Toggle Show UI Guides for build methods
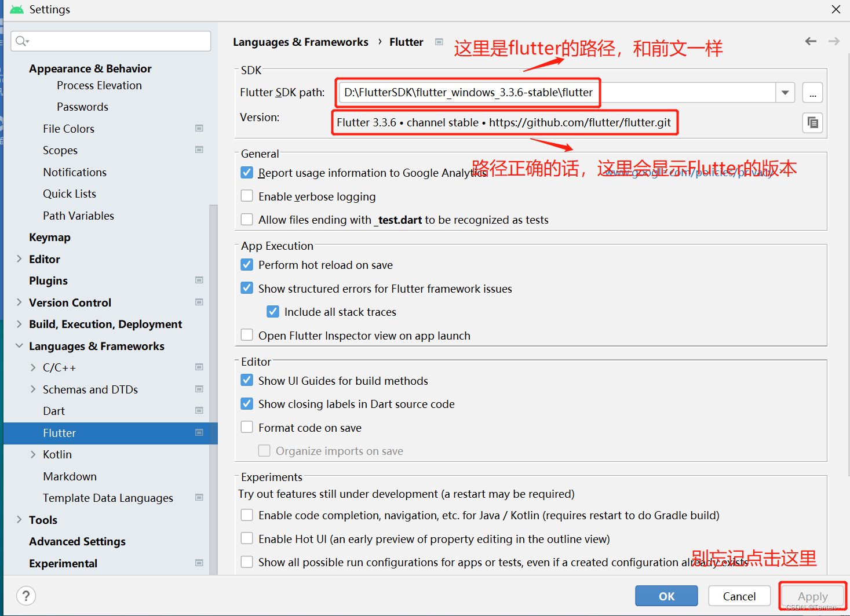This screenshot has height=616, width=850. point(247,380)
